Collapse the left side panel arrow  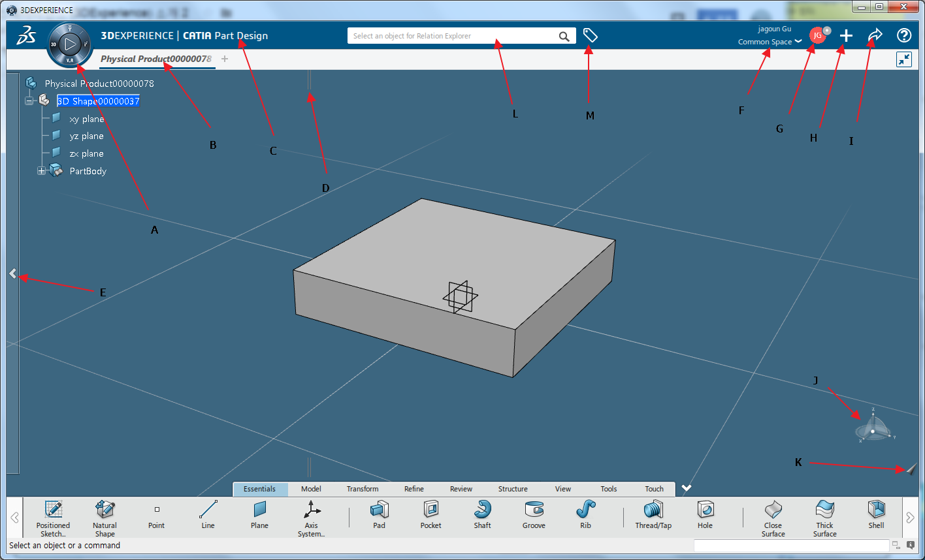[12, 274]
